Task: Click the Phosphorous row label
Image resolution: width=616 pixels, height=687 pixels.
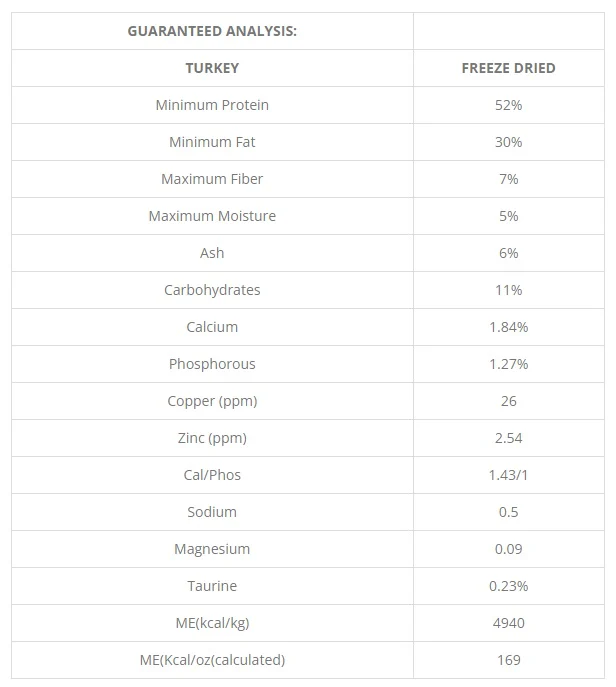Action: [212, 364]
